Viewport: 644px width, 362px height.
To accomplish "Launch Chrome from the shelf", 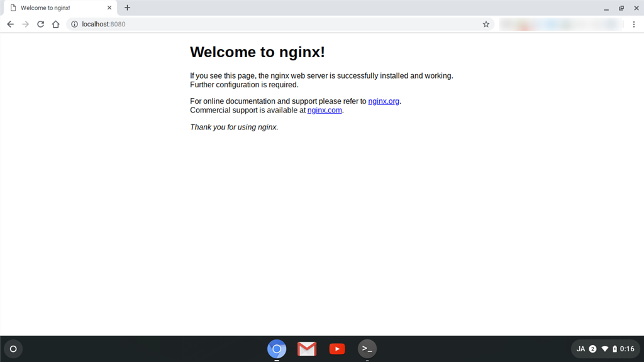I will pyautogui.click(x=277, y=349).
